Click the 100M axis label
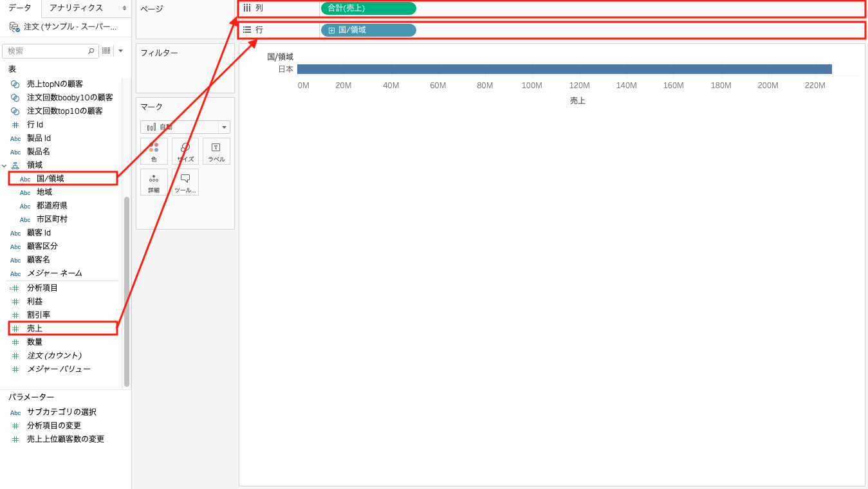The width and height of the screenshot is (868, 489). [x=531, y=86]
